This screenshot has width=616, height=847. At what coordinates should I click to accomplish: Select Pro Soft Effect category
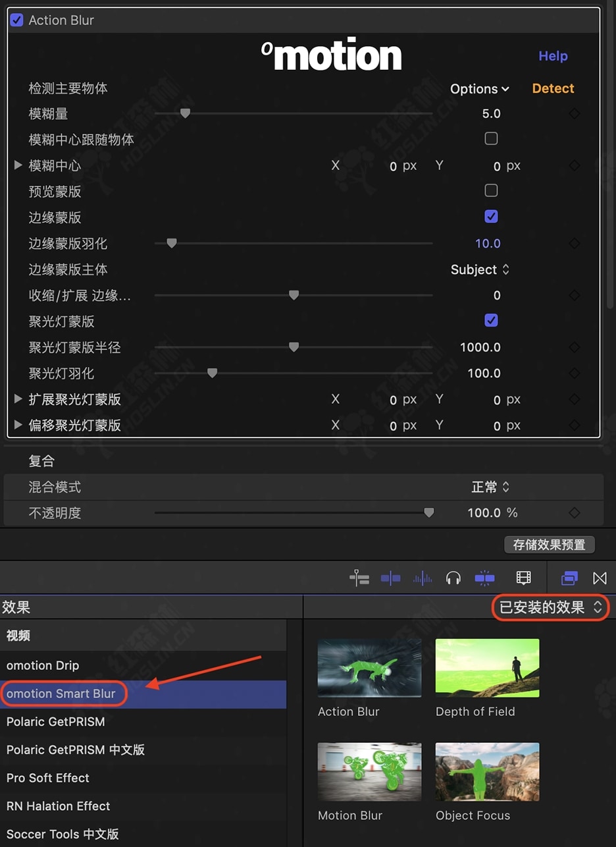[x=143, y=778]
